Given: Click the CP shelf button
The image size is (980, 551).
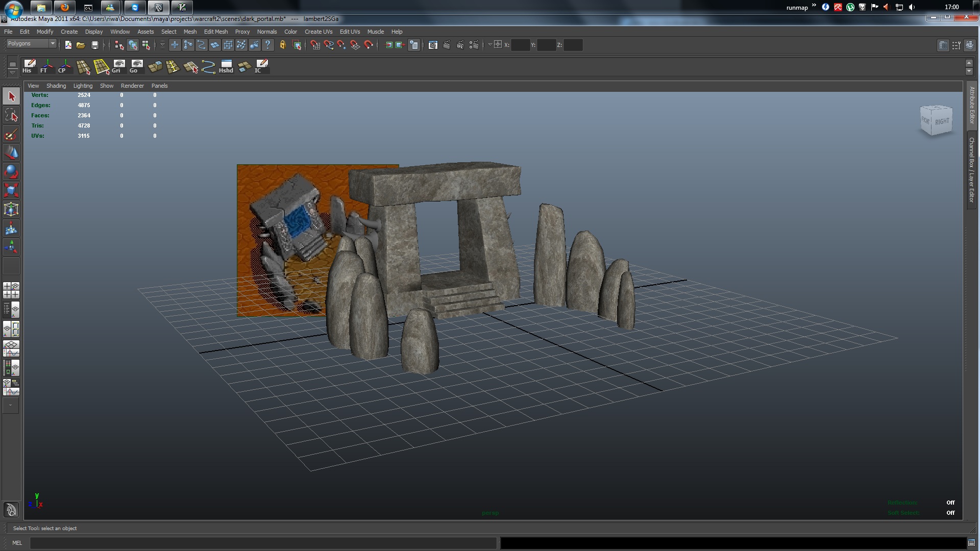Looking at the screenshot, I should pyautogui.click(x=65, y=66).
